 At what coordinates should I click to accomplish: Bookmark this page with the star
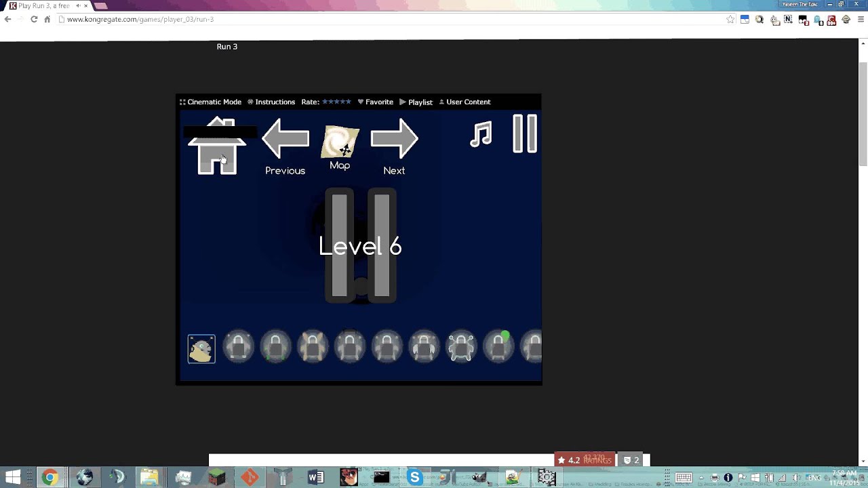coord(730,20)
